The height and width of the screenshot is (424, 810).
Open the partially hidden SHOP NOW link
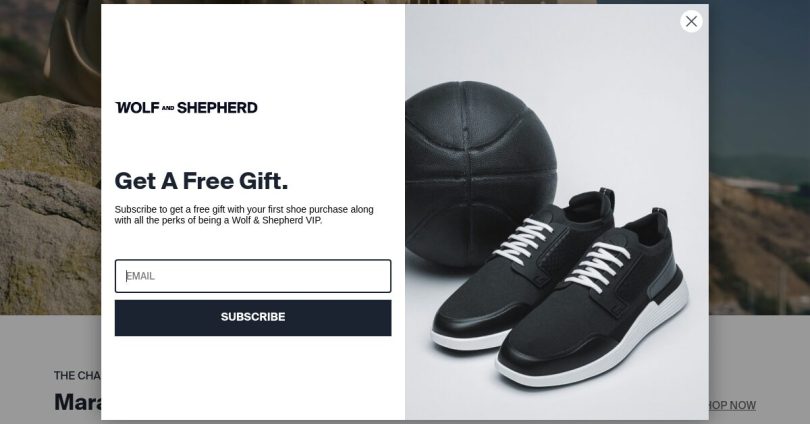point(732,405)
